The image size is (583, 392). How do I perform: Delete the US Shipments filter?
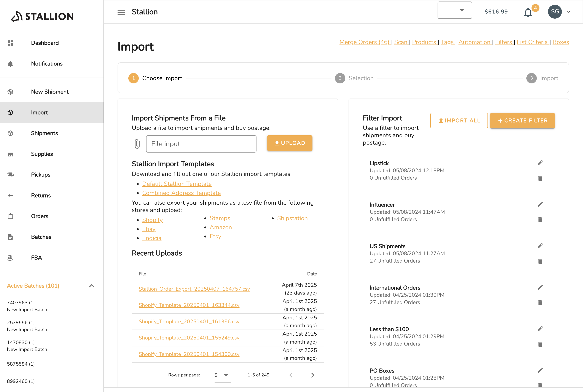tap(540, 261)
